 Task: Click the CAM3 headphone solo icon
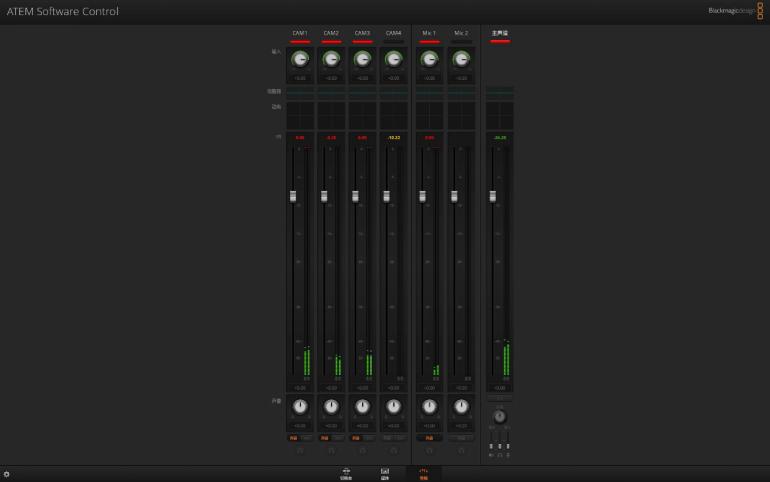click(362, 450)
